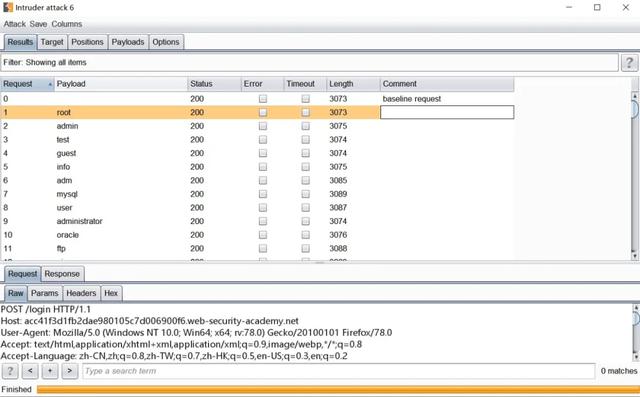Click the Filter: Showing all items bar
Viewport: 640px width, 397px height.
pos(309,62)
